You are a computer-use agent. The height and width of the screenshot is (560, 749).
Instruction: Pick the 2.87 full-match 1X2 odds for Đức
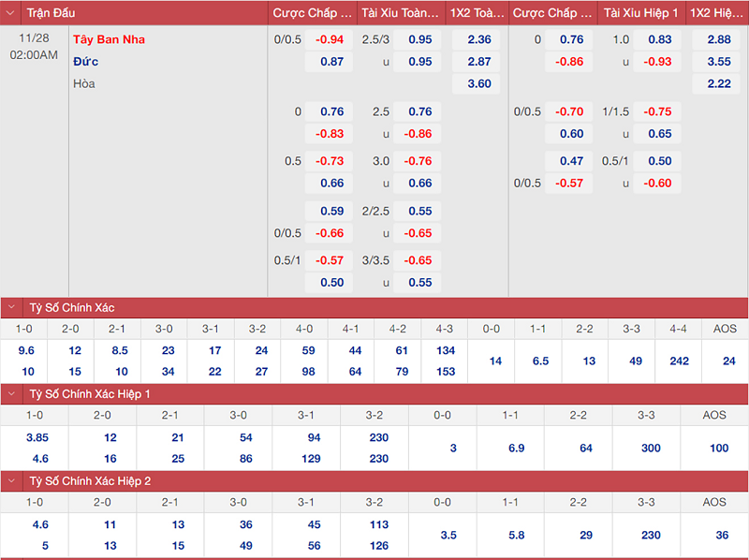[x=478, y=62]
